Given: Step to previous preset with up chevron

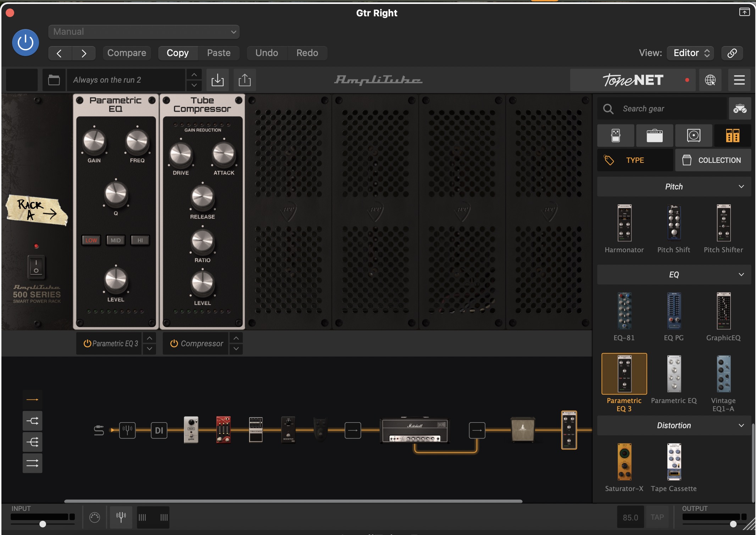Looking at the screenshot, I should tap(194, 75).
